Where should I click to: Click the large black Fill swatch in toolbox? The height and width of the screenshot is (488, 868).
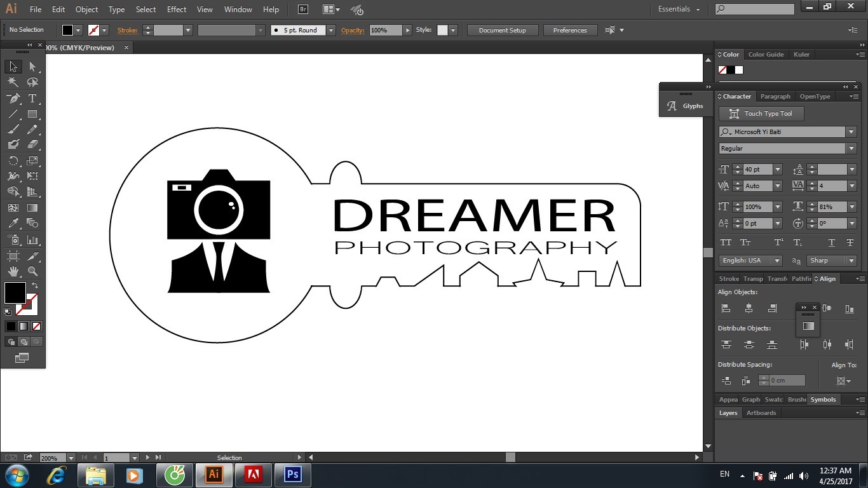click(x=15, y=293)
